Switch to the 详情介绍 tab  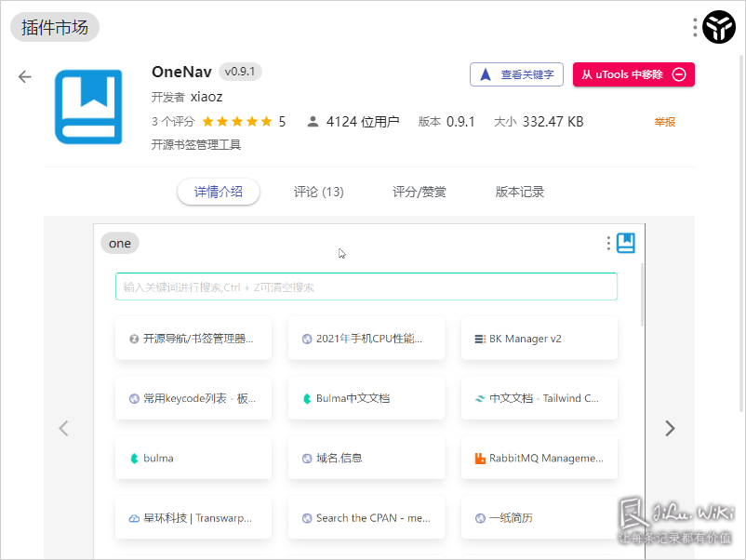click(x=219, y=192)
